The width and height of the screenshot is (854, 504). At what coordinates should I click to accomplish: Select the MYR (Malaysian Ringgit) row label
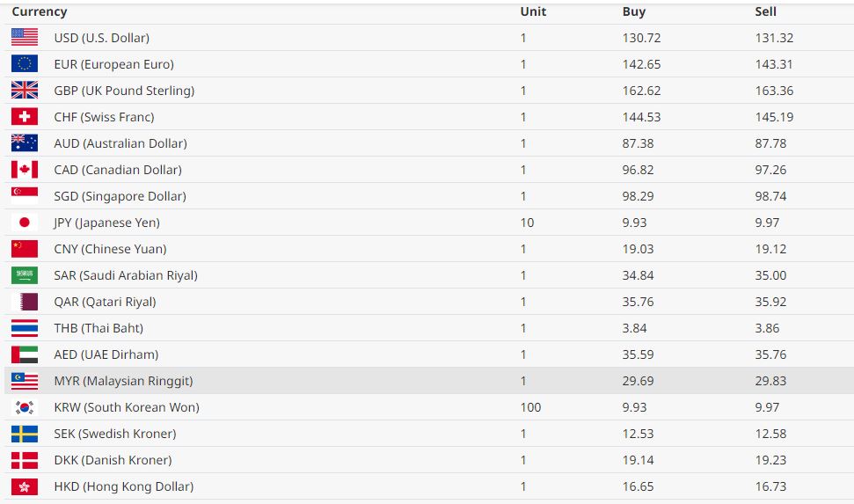pos(123,381)
